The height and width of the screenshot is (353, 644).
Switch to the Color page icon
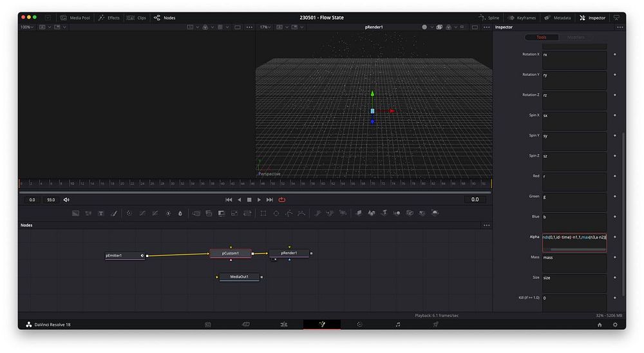pyautogui.click(x=359, y=325)
